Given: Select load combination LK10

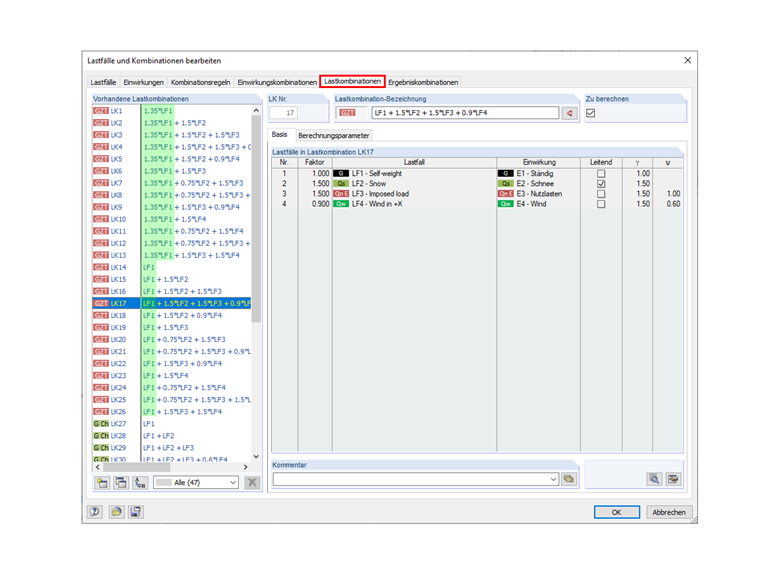Looking at the screenshot, I should pos(172,219).
